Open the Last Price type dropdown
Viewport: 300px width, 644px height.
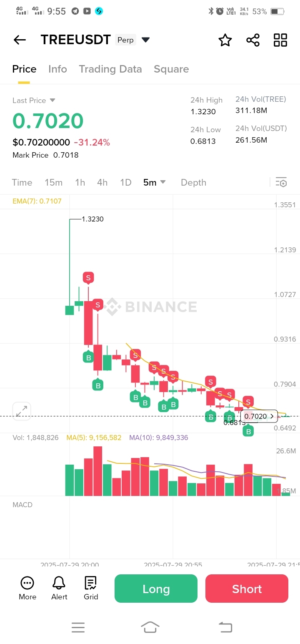click(x=52, y=100)
